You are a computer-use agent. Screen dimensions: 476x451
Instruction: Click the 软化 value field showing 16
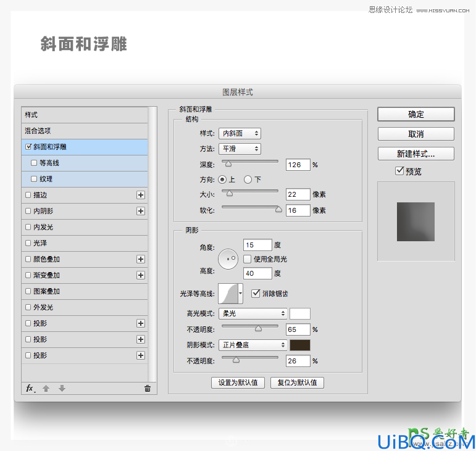click(x=298, y=210)
